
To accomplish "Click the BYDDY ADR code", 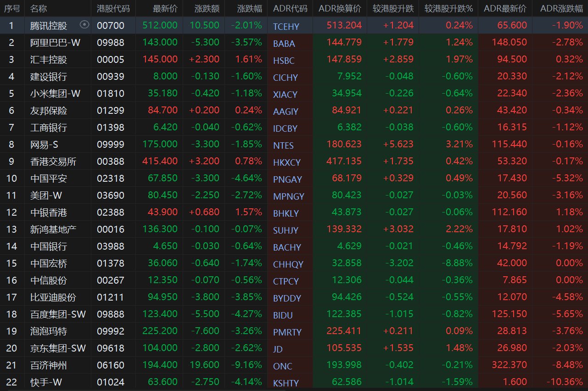I will [x=287, y=298].
